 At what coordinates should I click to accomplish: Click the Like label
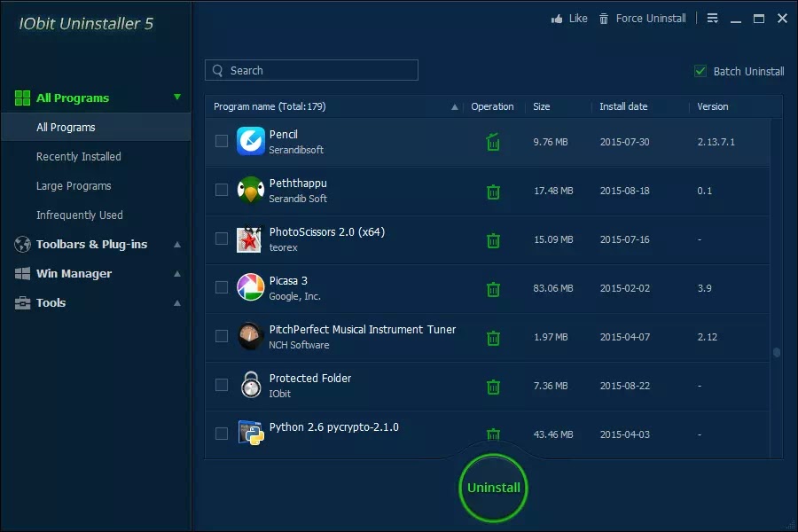click(578, 19)
